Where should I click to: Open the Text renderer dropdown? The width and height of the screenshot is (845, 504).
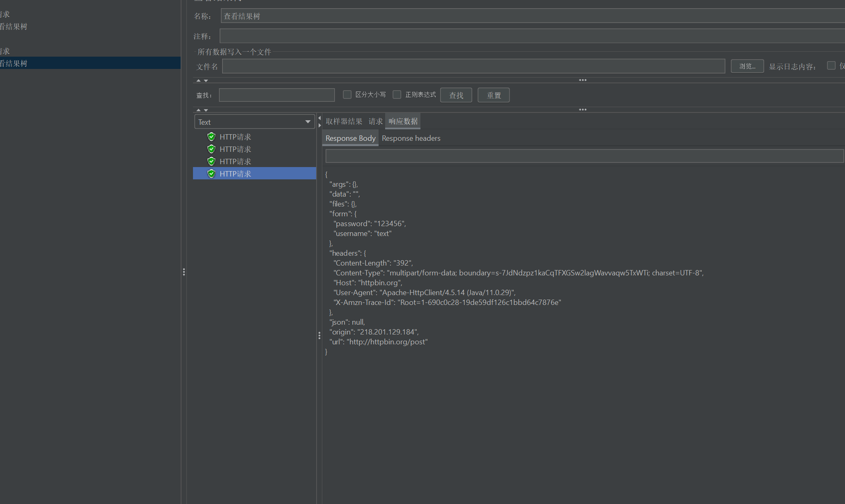pos(254,122)
